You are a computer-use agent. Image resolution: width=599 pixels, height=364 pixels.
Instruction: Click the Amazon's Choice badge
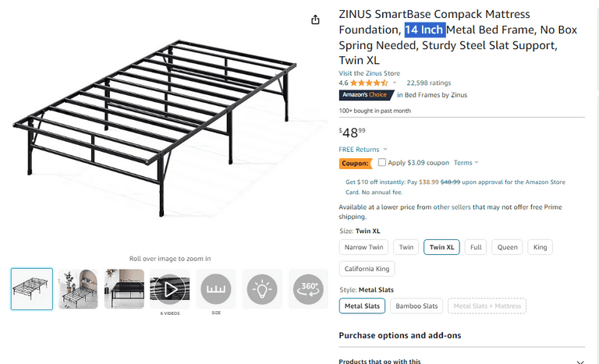[366, 95]
